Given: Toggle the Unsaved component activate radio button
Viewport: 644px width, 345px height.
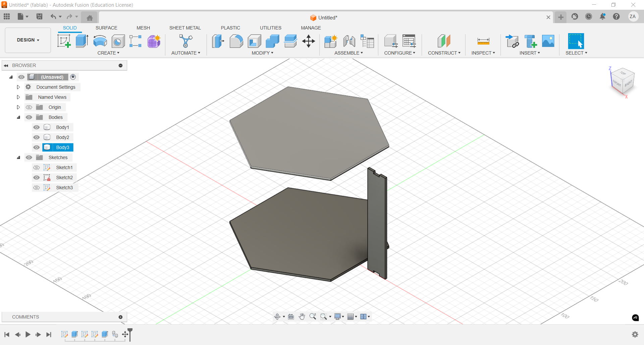Looking at the screenshot, I should [x=73, y=77].
